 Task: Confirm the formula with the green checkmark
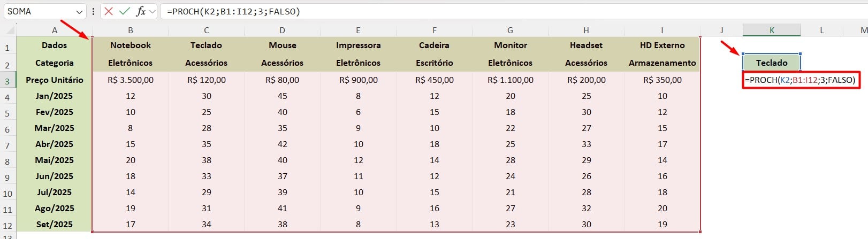click(x=125, y=11)
